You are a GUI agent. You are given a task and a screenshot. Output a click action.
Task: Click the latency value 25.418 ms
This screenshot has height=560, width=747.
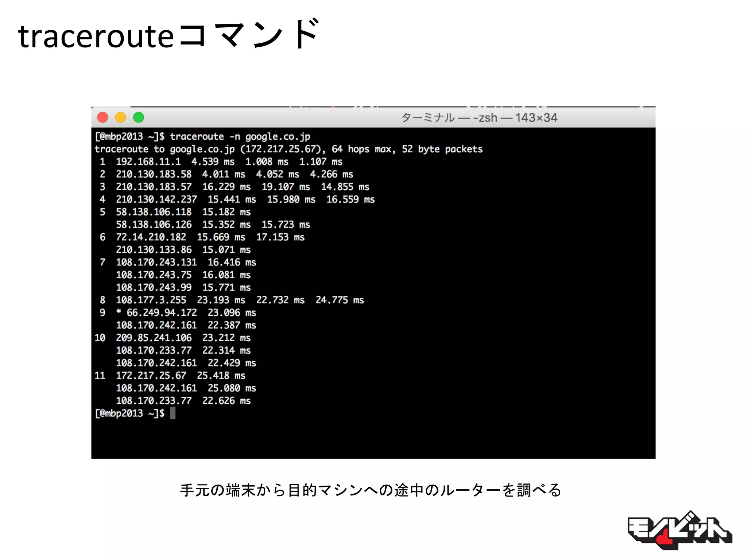pyautogui.click(x=221, y=376)
